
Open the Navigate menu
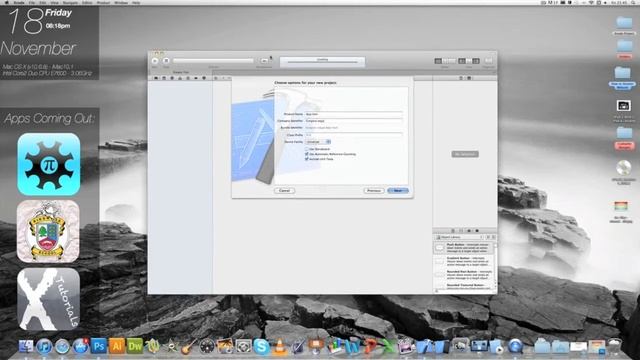70,2
